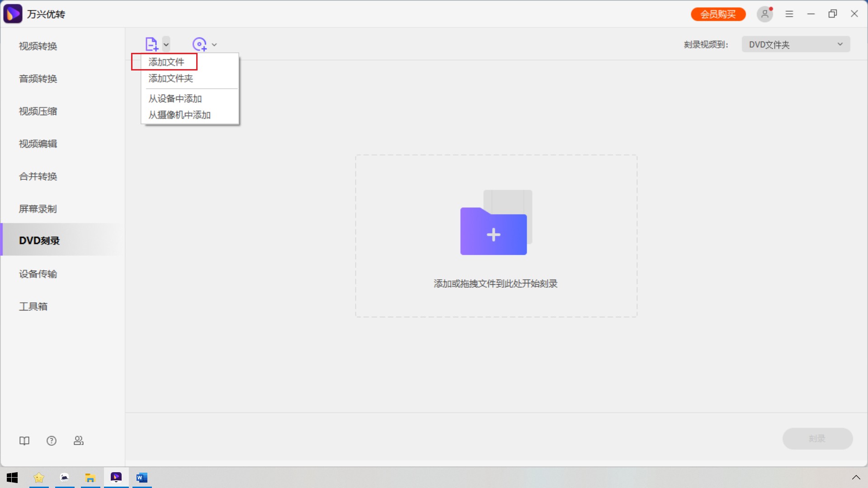
Task: Click the 会员购买 button
Action: pos(718,14)
